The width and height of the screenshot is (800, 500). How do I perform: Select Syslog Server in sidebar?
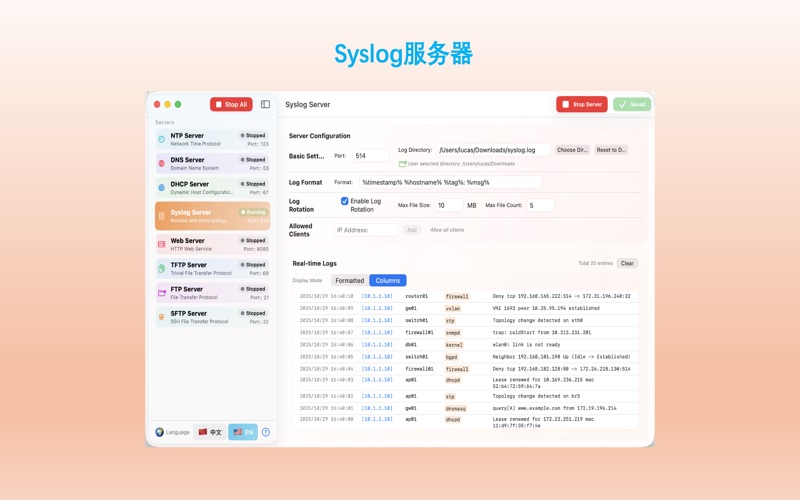[213, 216]
